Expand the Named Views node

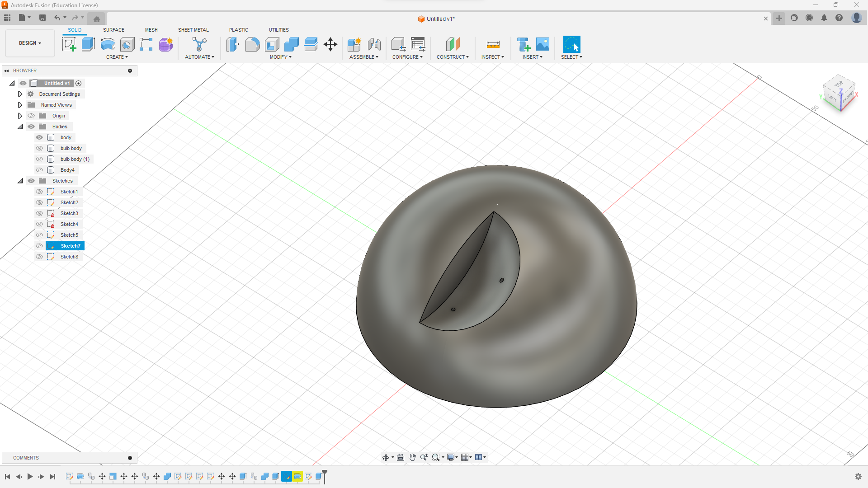click(x=20, y=105)
